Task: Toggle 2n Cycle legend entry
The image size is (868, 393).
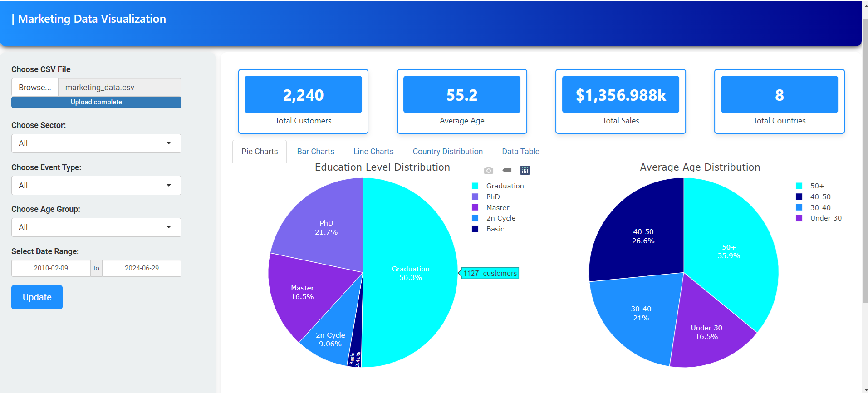Action: pyautogui.click(x=494, y=218)
